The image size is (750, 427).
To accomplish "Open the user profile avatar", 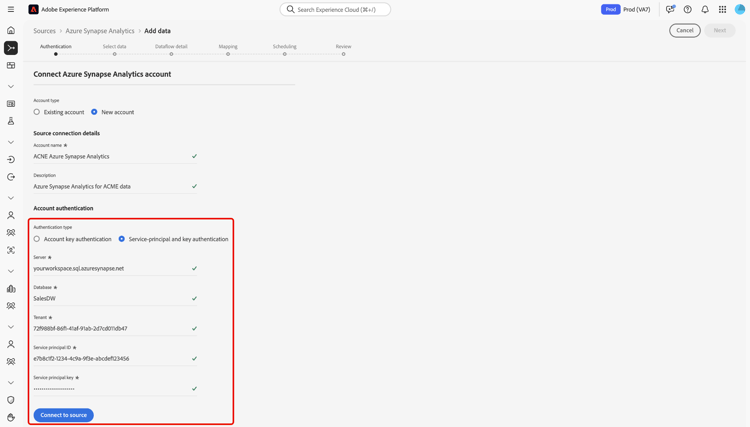I will (x=740, y=9).
